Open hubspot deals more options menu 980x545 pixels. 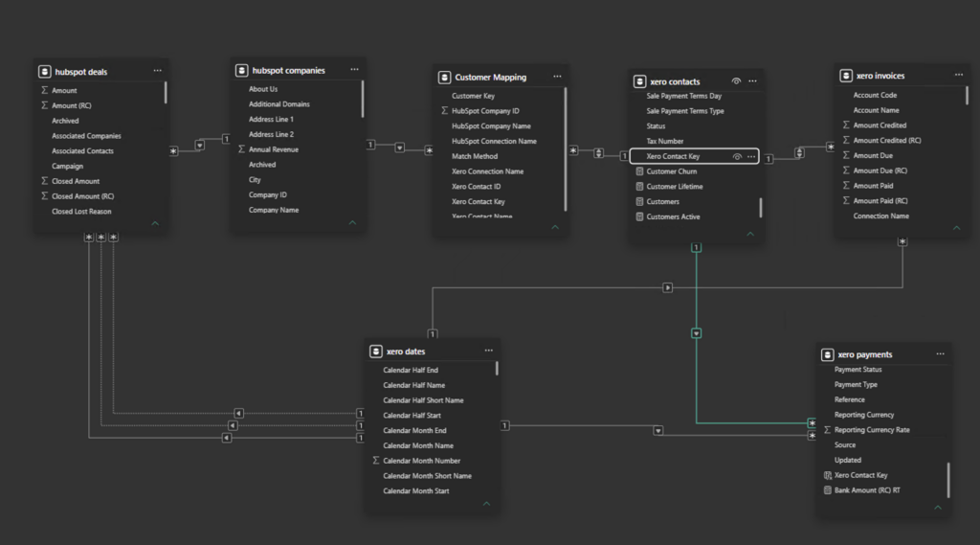(x=158, y=71)
